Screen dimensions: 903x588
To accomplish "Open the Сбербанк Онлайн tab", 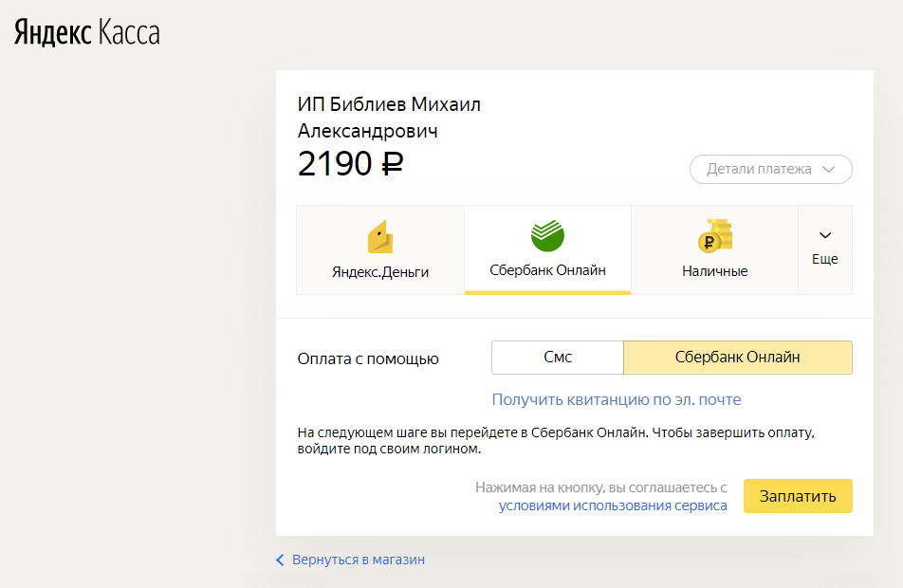I will point(547,250).
